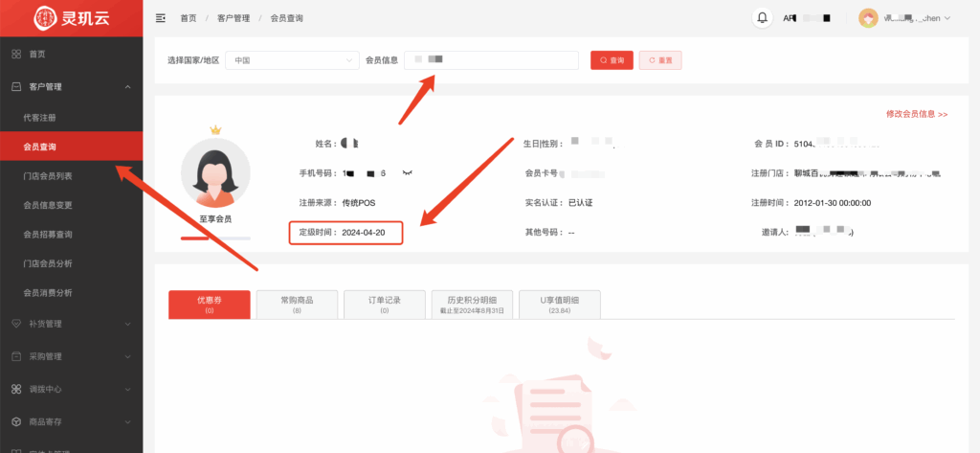Expand the 商品寄存 menu chevron
The width and height of the screenshot is (980, 453).
tap(128, 421)
